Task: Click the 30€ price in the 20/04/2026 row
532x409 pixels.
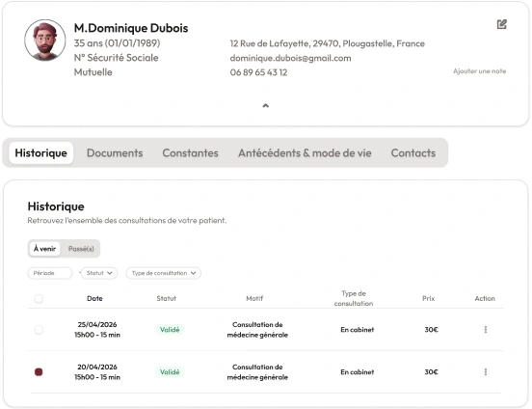Action: (x=431, y=372)
